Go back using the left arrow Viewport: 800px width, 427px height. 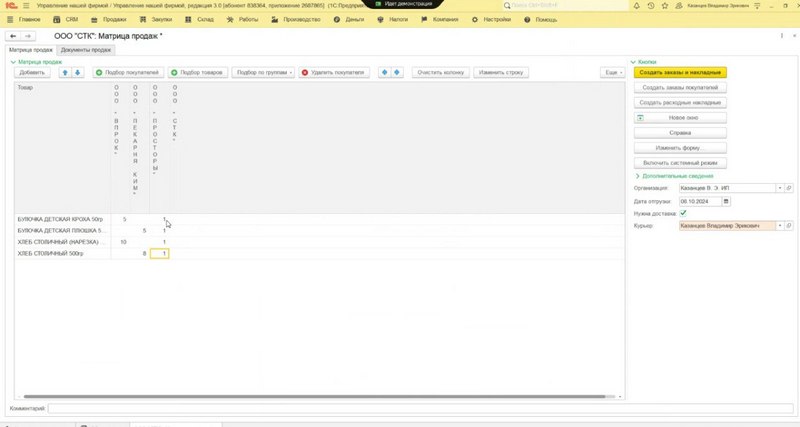13,36
